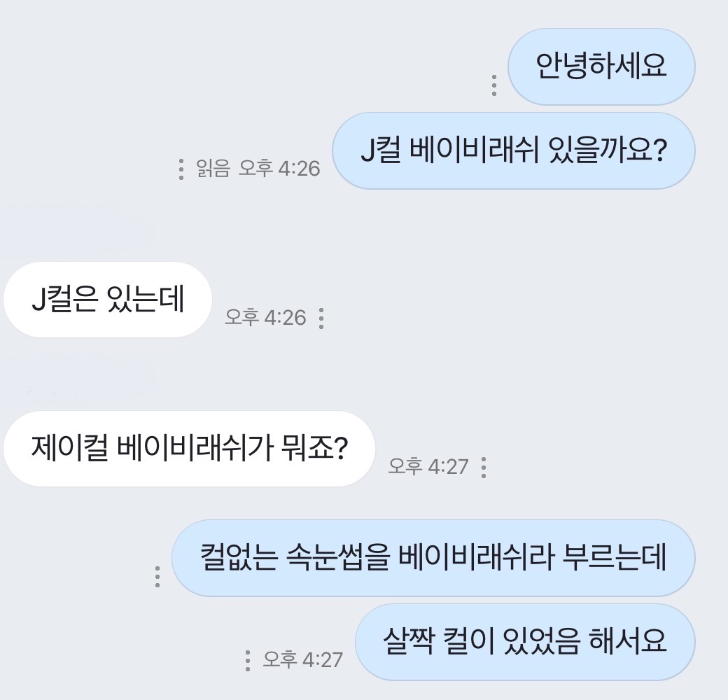Tap 오후 4:27 timestamp beside 살짝 컬이 bubble
The height and width of the screenshot is (700, 728).
click(x=302, y=659)
